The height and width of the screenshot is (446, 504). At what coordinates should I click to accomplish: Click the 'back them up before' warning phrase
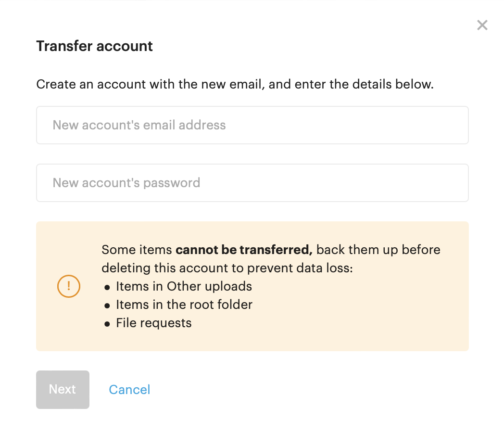[378, 250]
